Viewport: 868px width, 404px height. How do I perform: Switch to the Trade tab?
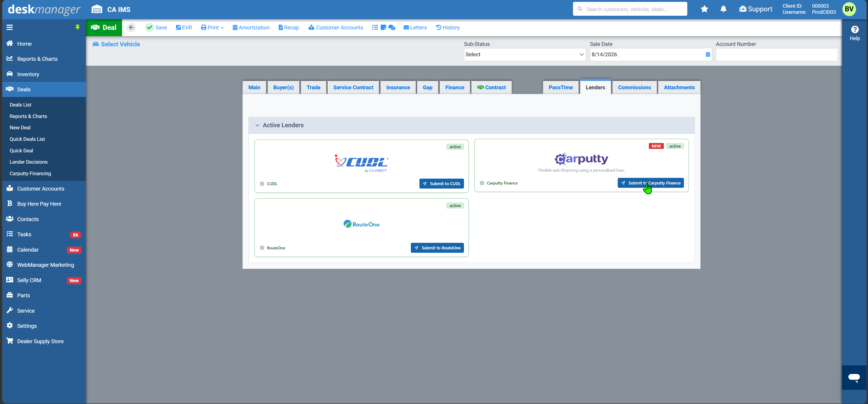click(313, 88)
